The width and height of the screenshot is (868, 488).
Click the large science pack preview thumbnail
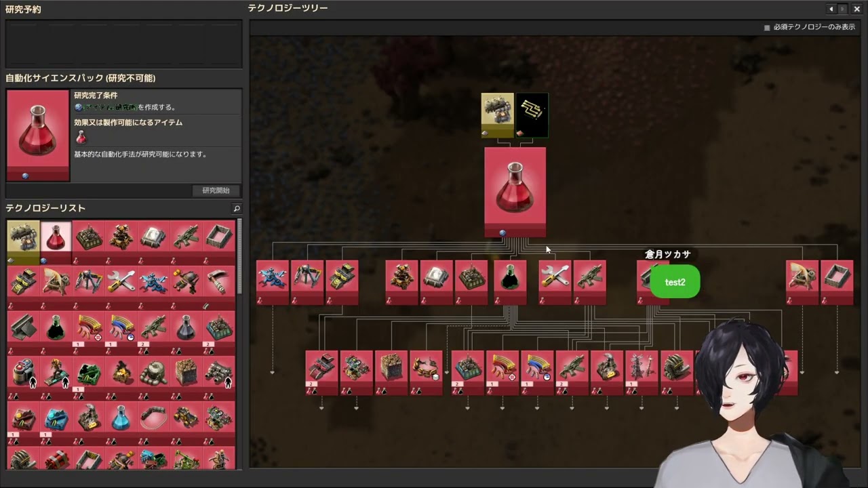click(x=38, y=136)
